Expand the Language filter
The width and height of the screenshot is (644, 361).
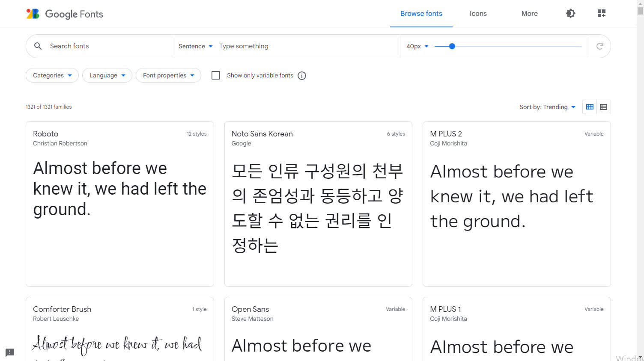(x=107, y=75)
